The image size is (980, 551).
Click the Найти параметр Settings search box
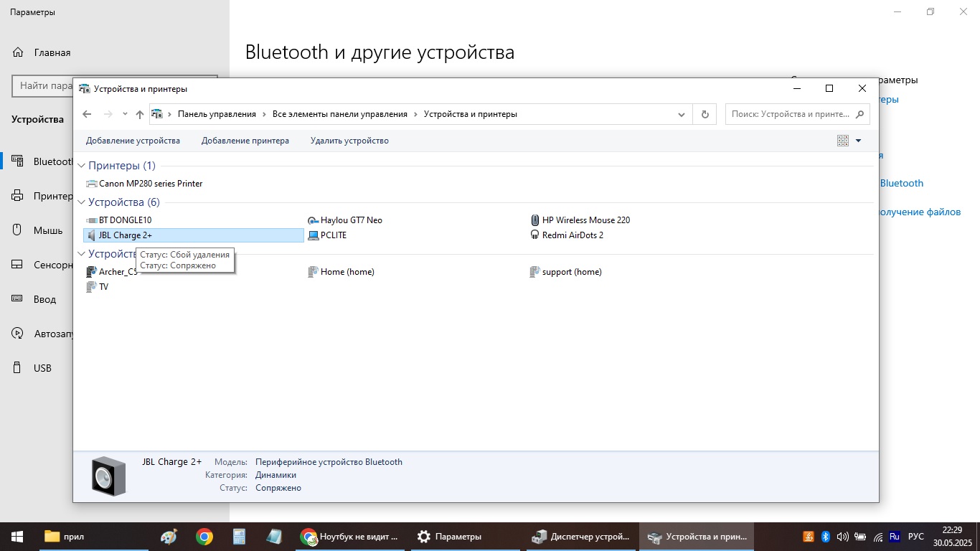tap(43, 85)
